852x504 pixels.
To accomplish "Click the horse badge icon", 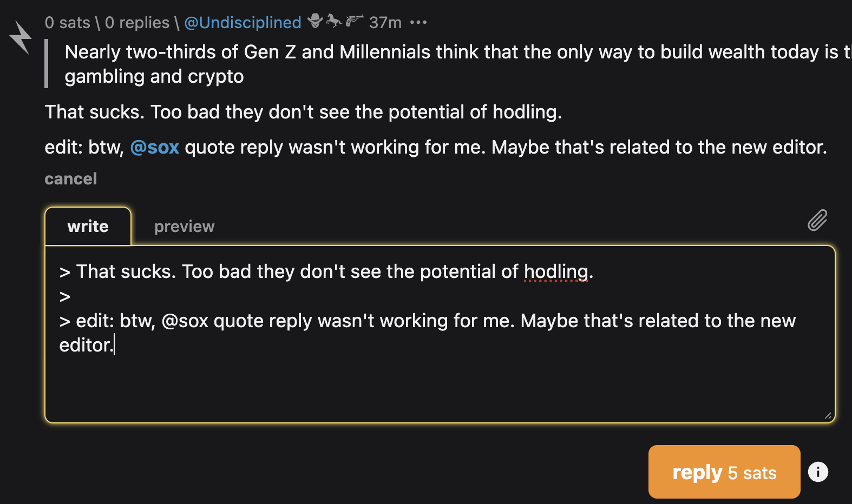I will click(x=333, y=21).
